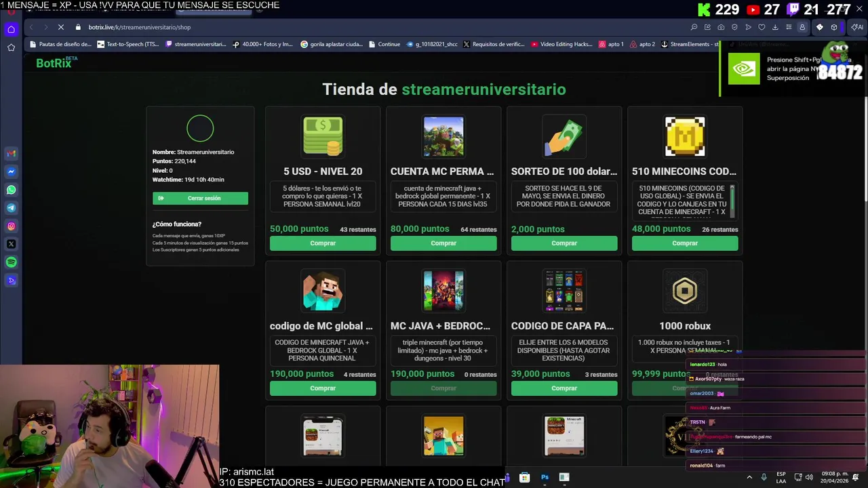Go forward with the browser forward arrow
Image resolution: width=868 pixels, height=488 pixels.
coord(45,27)
